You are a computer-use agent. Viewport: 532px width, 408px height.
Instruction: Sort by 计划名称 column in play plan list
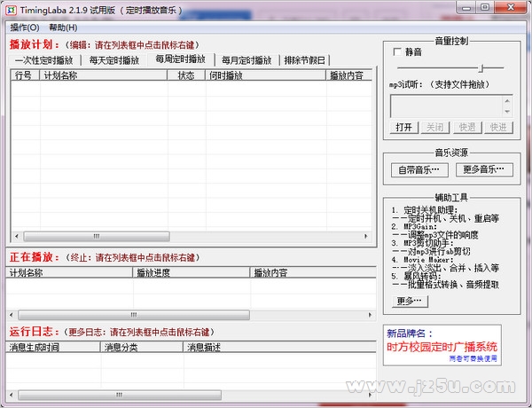(104, 75)
